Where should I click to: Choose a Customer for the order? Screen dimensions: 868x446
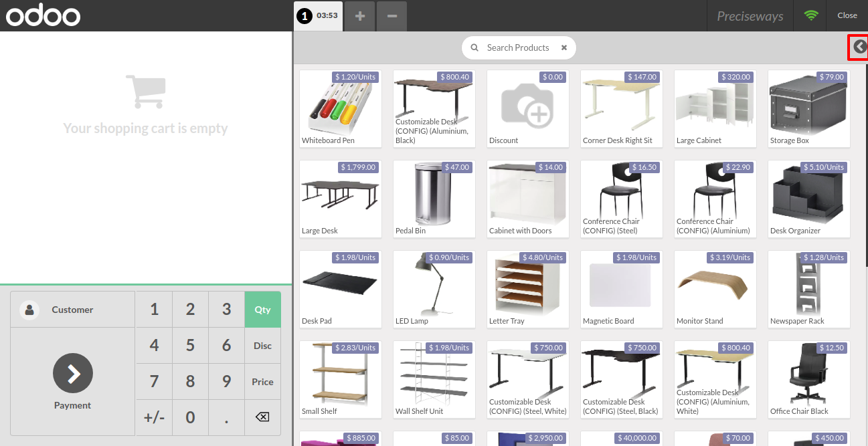tap(72, 309)
